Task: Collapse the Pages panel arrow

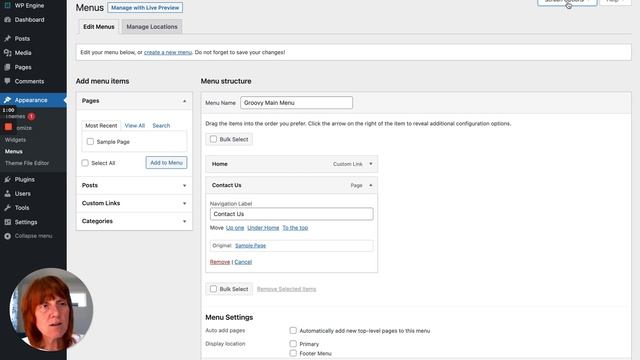Action: (184, 101)
